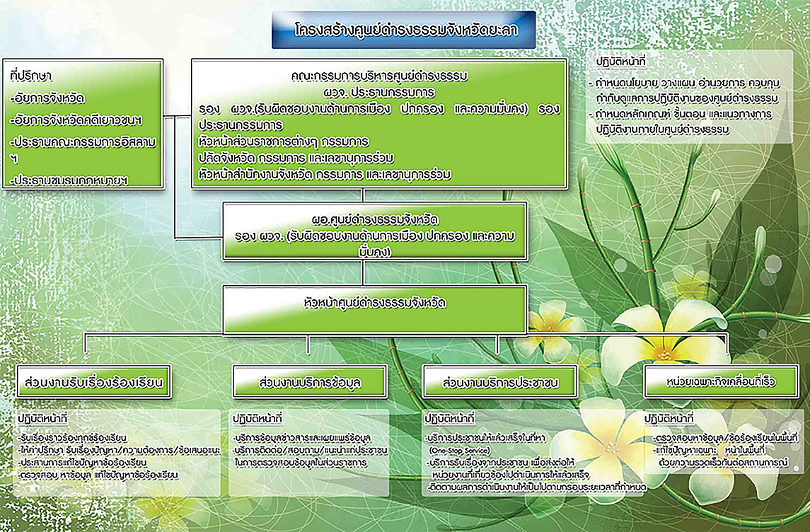The image size is (810, 532).
Task: Click 'หัวหน้าส่วนราชการต่างๆ กรรมการ'
Action: [284, 141]
